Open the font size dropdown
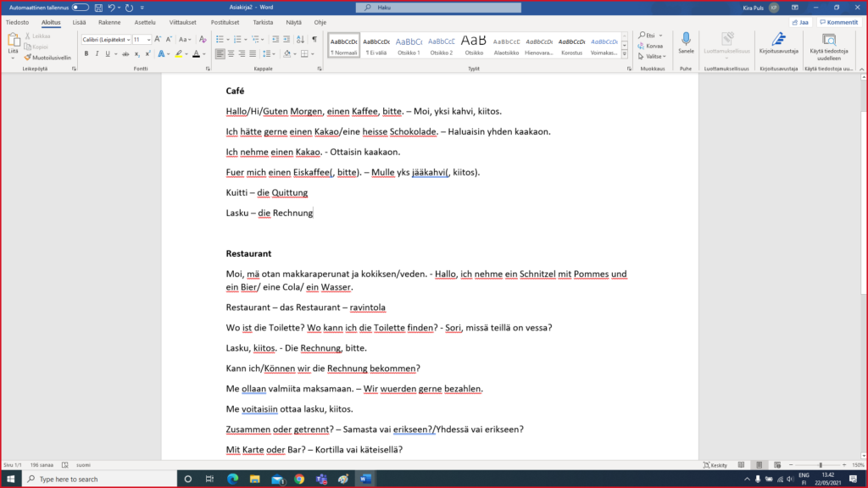Image resolution: width=868 pixels, height=488 pixels. pyautogui.click(x=149, y=40)
